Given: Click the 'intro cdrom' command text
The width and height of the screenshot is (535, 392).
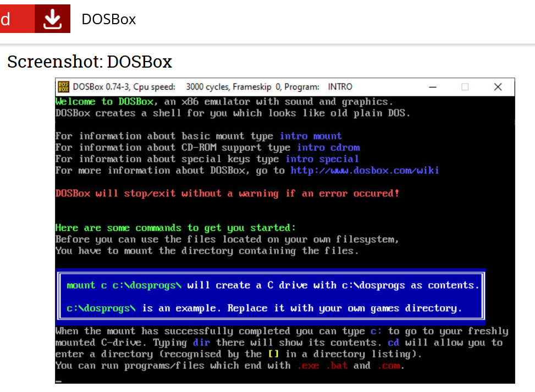Looking at the screenshot, I should 328,147.
